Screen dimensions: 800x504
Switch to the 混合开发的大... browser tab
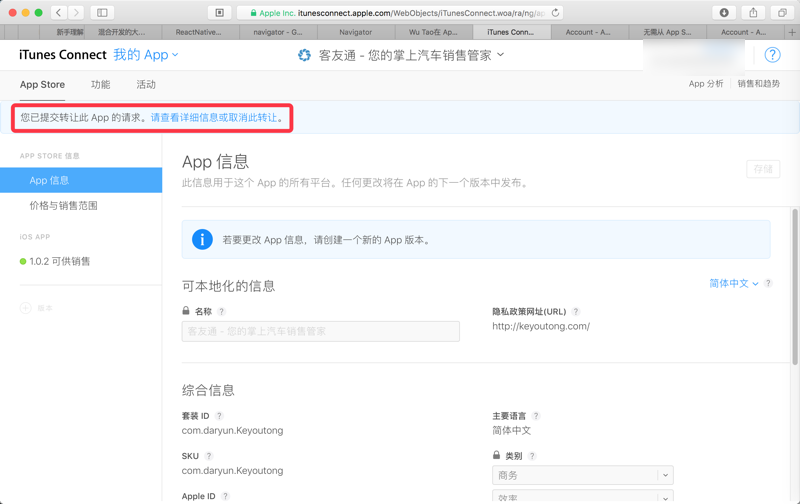coord(121,32)
